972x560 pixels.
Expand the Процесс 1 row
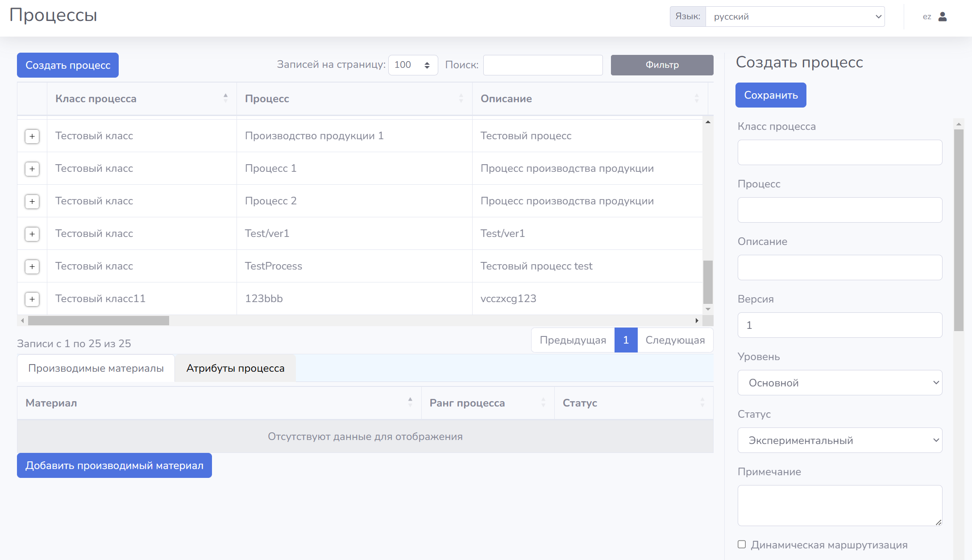tap(32, 169)
